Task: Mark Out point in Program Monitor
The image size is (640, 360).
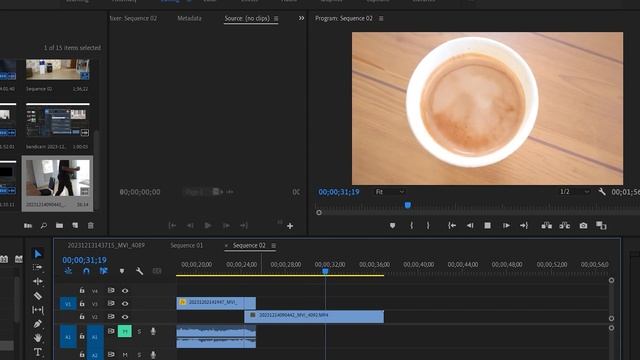Action: [x=428, y=225]
